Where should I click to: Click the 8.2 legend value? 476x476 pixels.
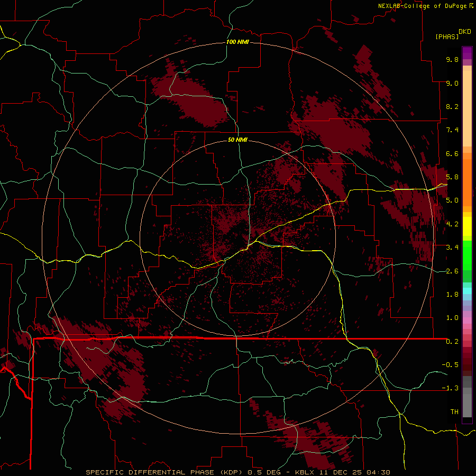(x=452, y=106)
